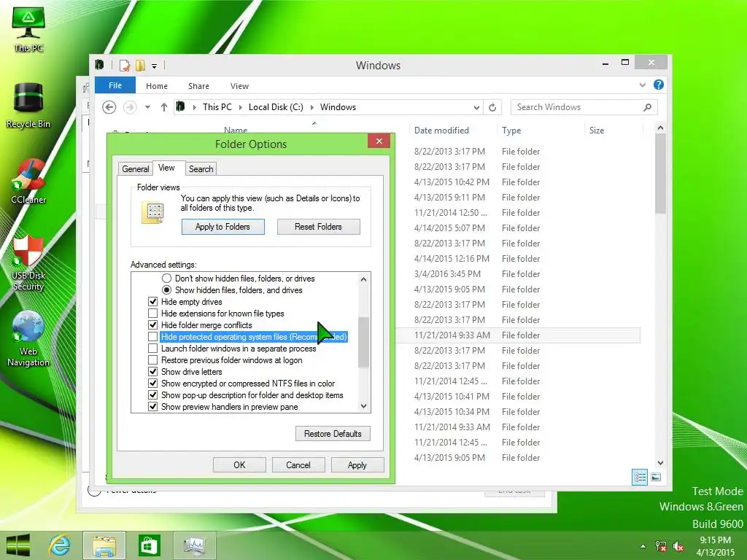747x560 pixels.
Task: Uncheck Show drive letters
Action: pyautogui.click(x=153, y=372)
